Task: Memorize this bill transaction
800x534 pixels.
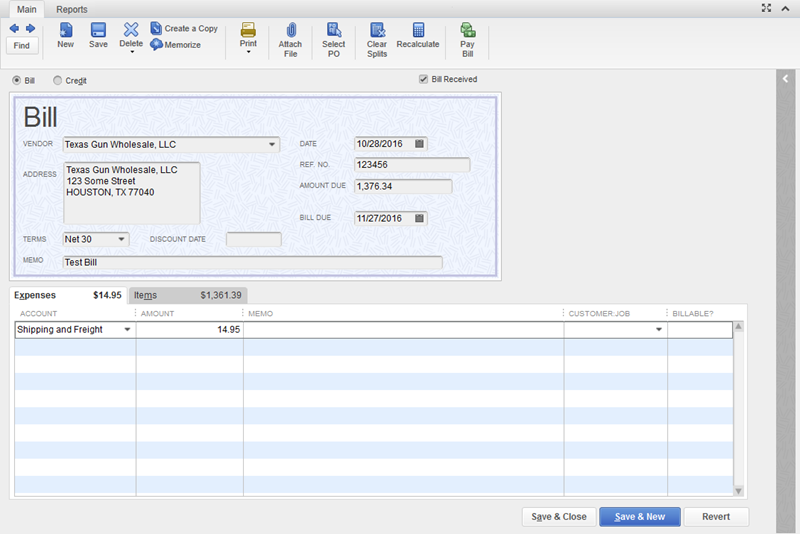Action: tap(176, 45)
